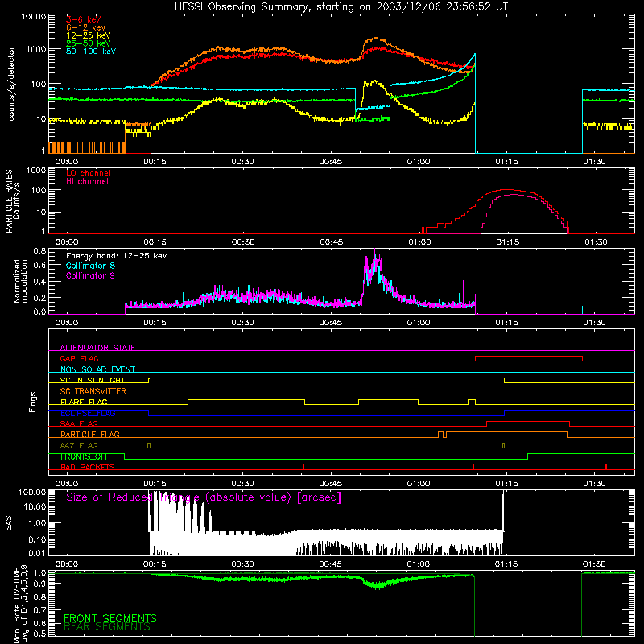Click the HESSI Observing Summary plot title
The height and width of the screenshot is (644, 644).
pos(341,6)
